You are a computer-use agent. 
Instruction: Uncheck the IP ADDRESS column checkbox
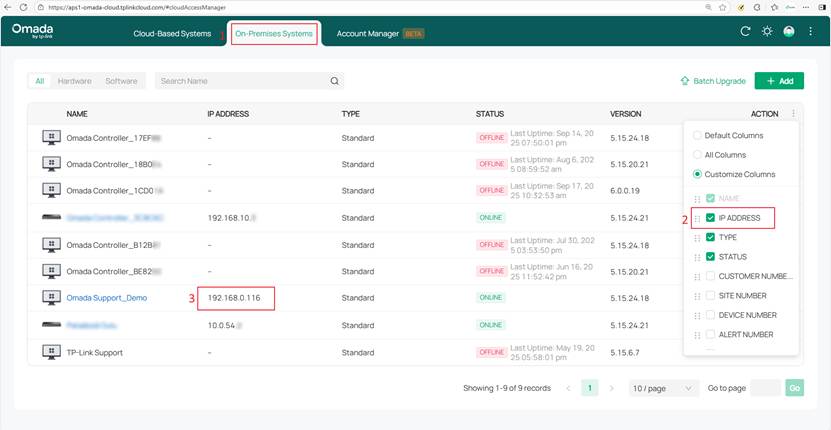[710, 218]
